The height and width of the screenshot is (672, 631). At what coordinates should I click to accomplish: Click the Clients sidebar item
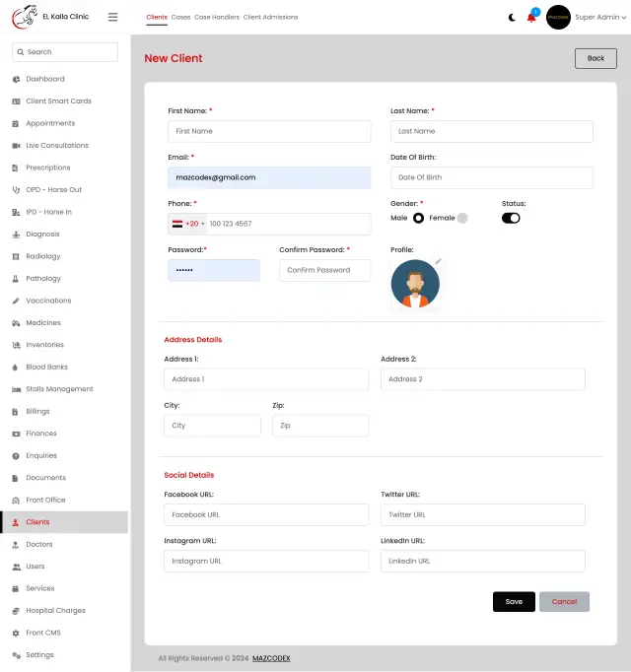click(65, 522)
